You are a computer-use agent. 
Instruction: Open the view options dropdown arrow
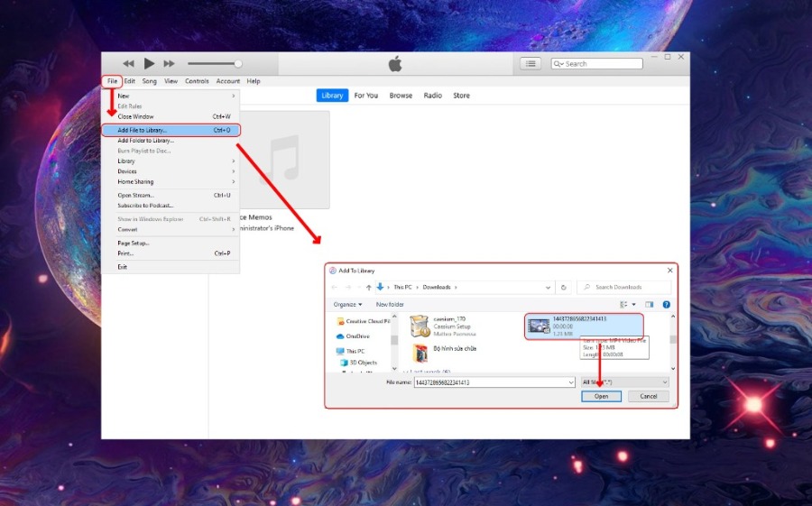pyautogui.click(x=634, y=305)
